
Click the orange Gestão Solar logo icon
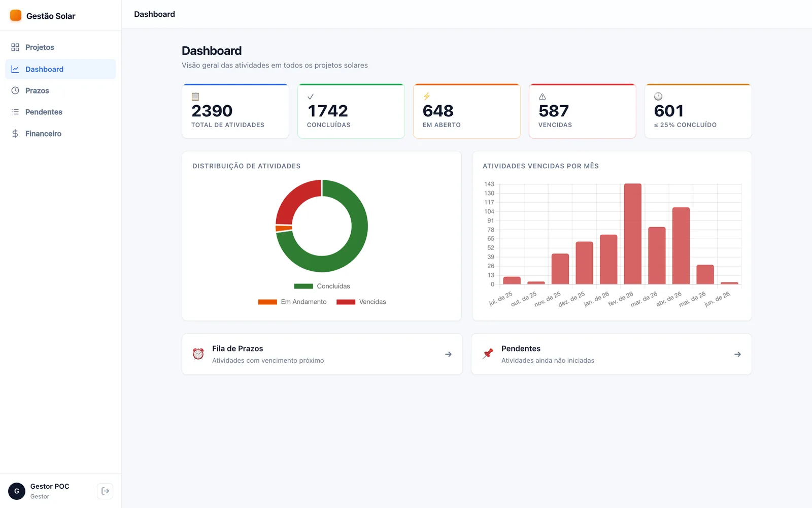click(x=16, y=15)
